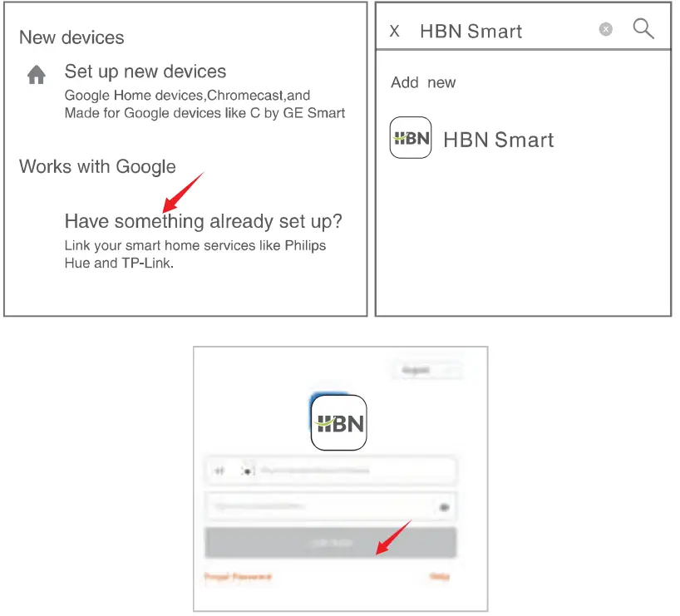Select the HBN Smart result label
The width and height of the screenshot is (680, 616).
(x=498, y=140)
